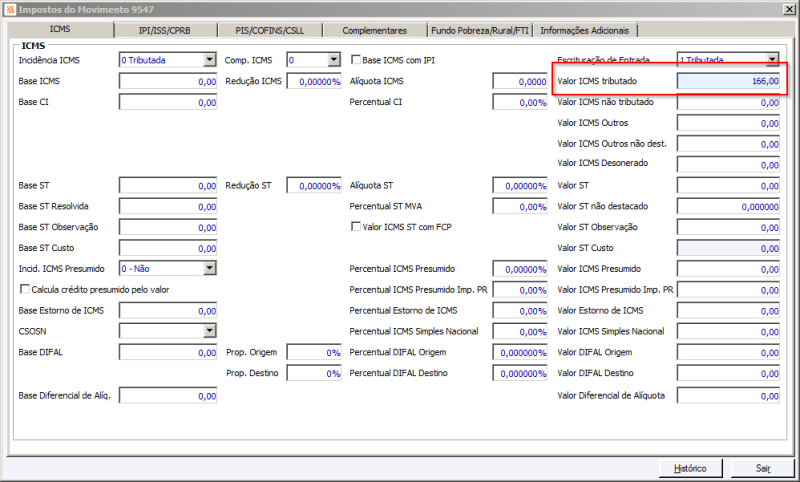Switch to Informações Adicionais tab
800x482 pixels.
tap(585, 31)
